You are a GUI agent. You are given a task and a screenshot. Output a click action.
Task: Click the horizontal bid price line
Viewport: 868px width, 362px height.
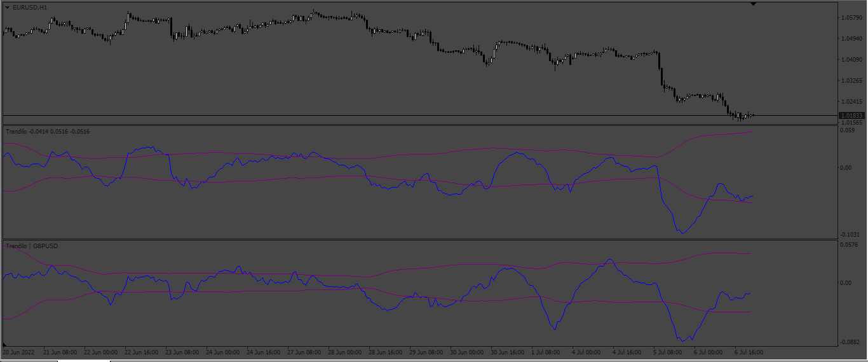coord(419,116)
